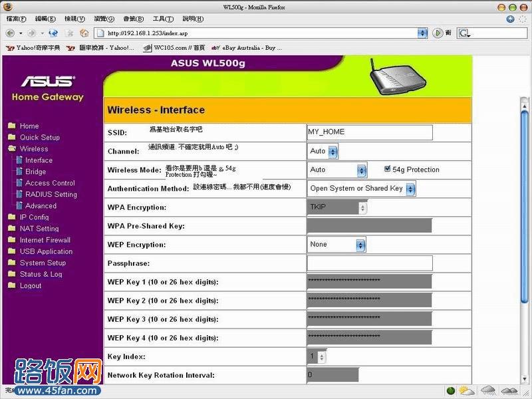Go to the Internet Firewall section
The width and height of the screenshot is (532, 399).
tap(45, 240)
